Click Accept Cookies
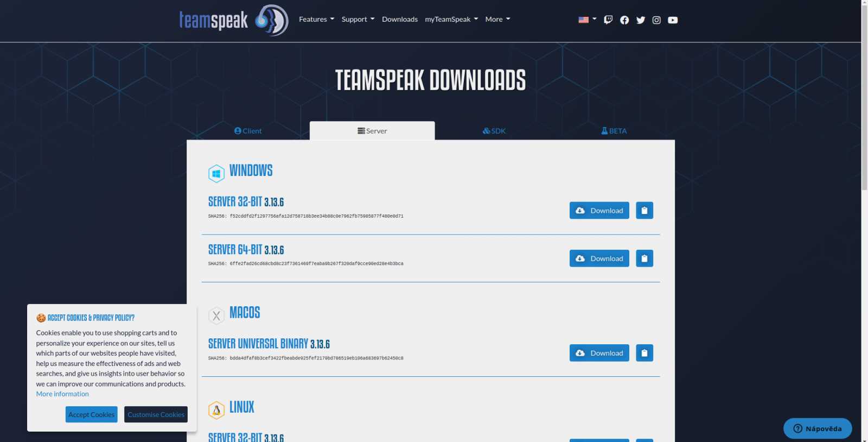868x442 pixels. coord(92,414)
